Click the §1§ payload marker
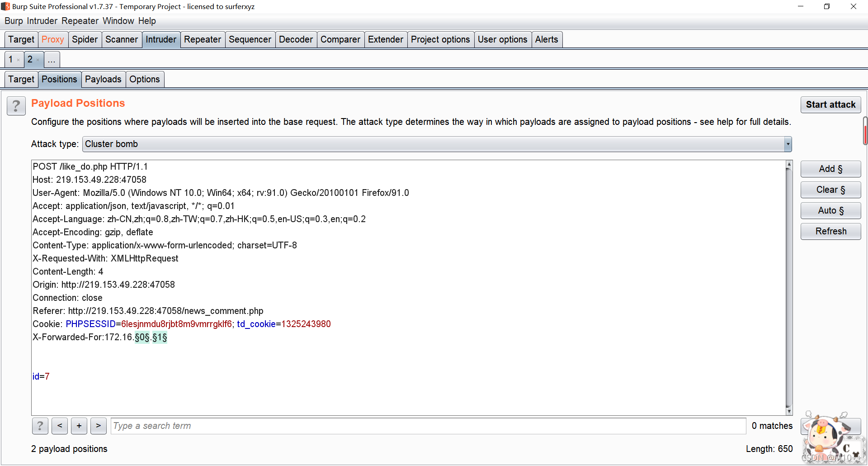Viewport: 868px width, 466px height. tap(160, 337)
